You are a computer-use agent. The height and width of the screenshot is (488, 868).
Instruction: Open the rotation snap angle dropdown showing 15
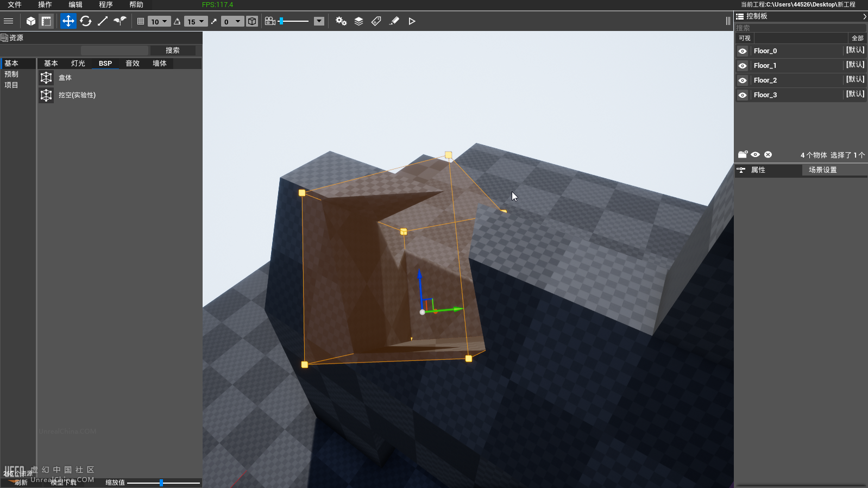coord(196,22)
